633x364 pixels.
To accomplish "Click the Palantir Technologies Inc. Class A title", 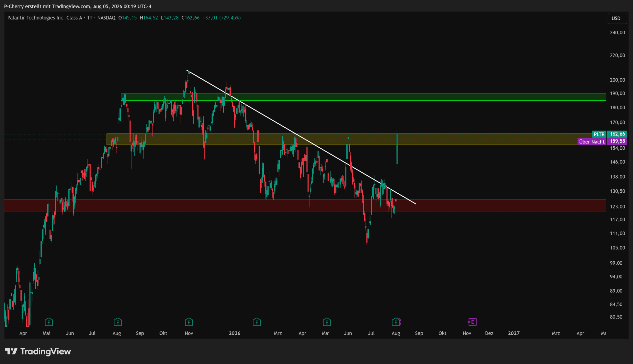I will click(45, 18).
